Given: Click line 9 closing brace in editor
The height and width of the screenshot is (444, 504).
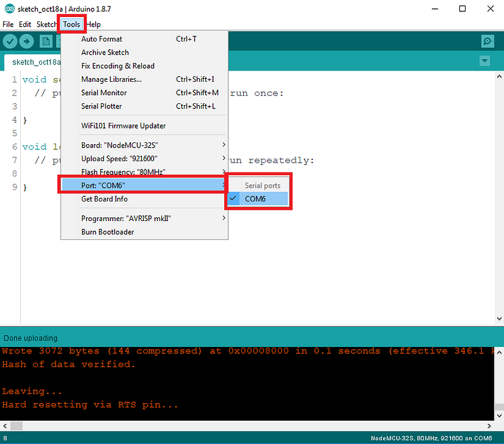Looking at the screenshot, I should click(x=25, y=187).
